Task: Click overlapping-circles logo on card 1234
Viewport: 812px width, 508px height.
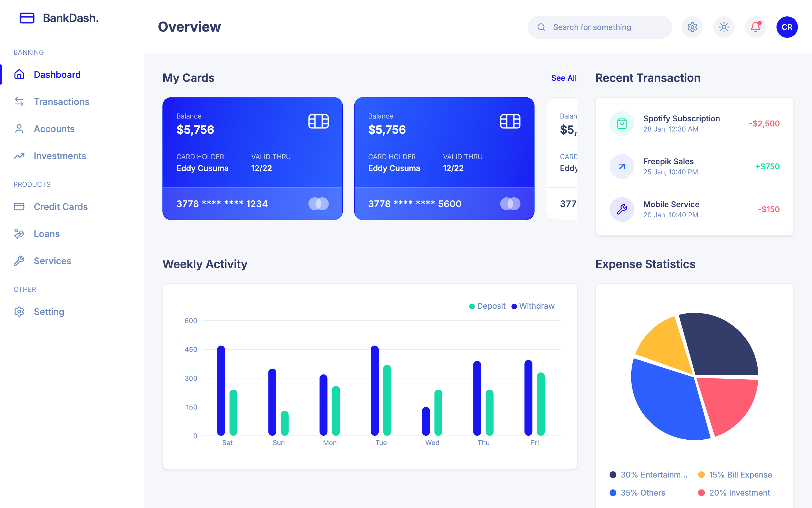Action: [x=318, y=203]
